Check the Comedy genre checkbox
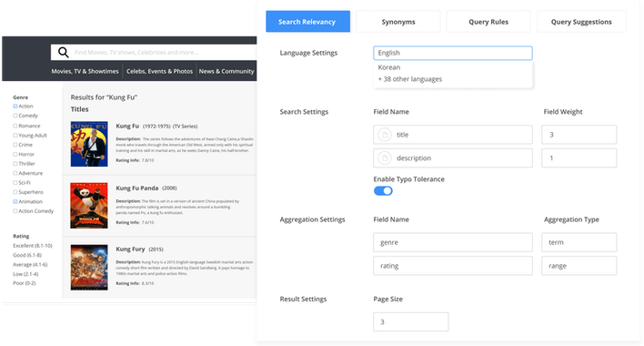 15,116
